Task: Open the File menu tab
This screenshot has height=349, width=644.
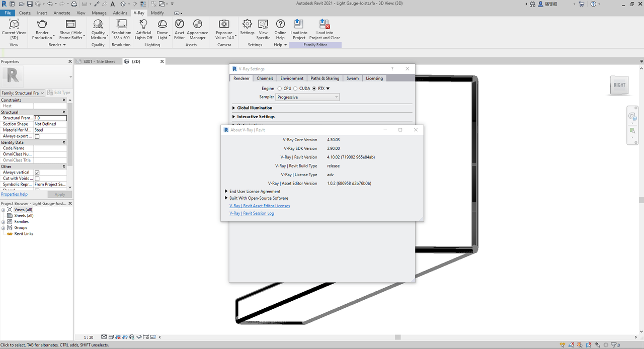Action: (x=8, y=13)
